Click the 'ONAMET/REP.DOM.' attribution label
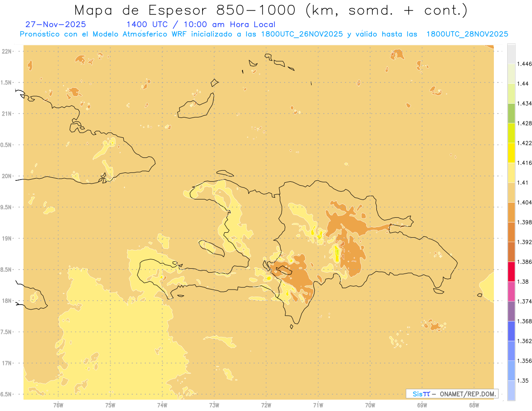Viewport: 532px width, 411px height. click(469, 394)
